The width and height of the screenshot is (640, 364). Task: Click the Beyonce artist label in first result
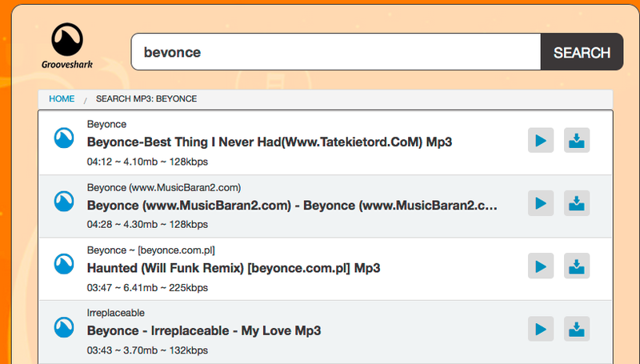(106, 125)
